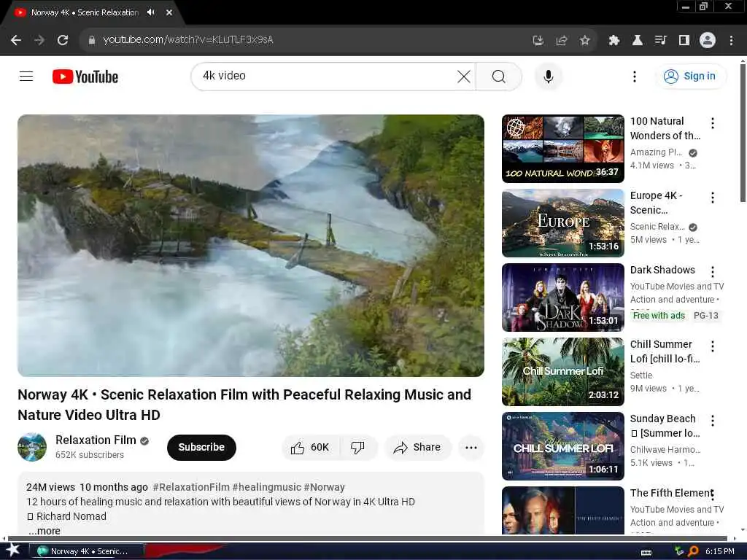Click the Sign in button
Image resolution: width=747 pixels, height=560 pixels.
tap(692, 76)
